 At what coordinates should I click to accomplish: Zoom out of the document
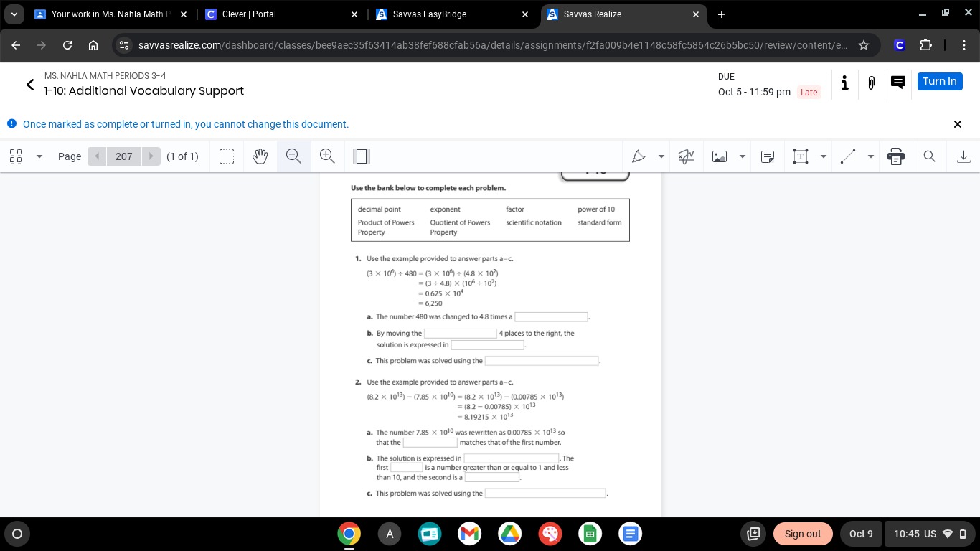pos(293,156)
